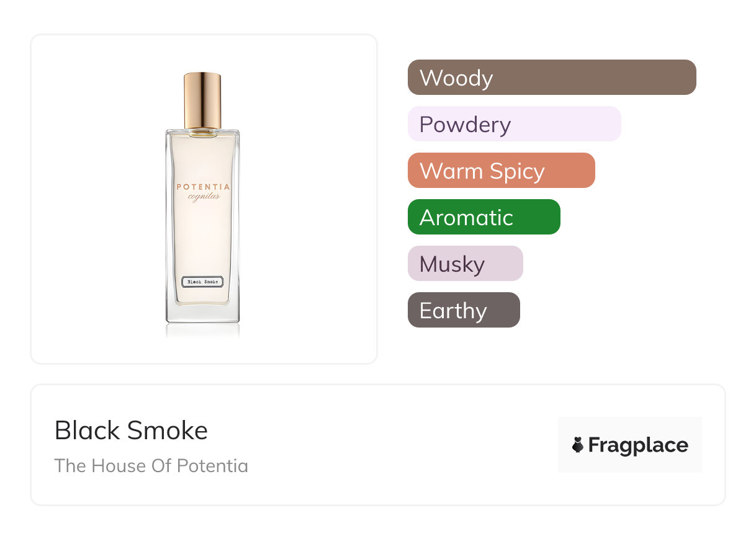Click the bottle neck below gold cap
The image size is (756, 536).
[202, 131]
